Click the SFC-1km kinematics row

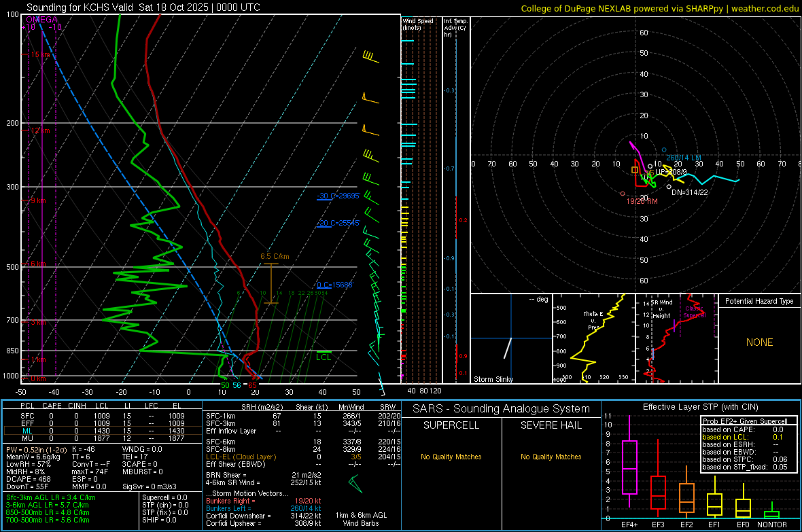pyautogui.click(x=303, y=416)
